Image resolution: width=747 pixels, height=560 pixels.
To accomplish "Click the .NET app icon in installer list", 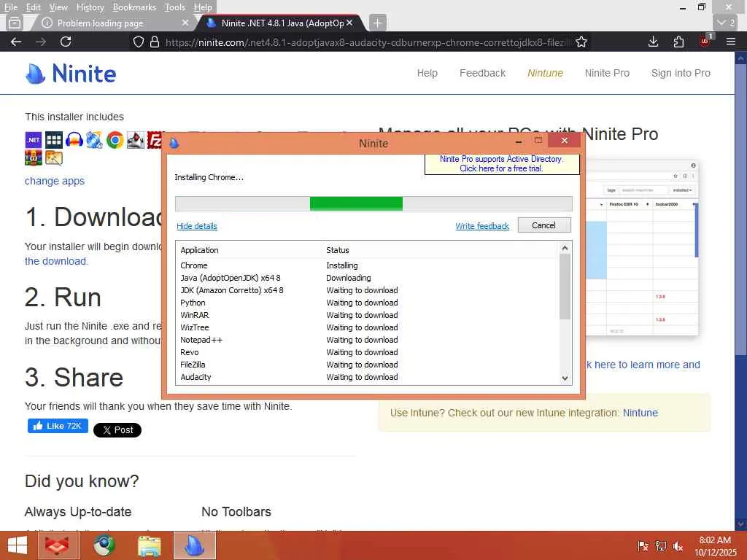I will tap(34, 140).
